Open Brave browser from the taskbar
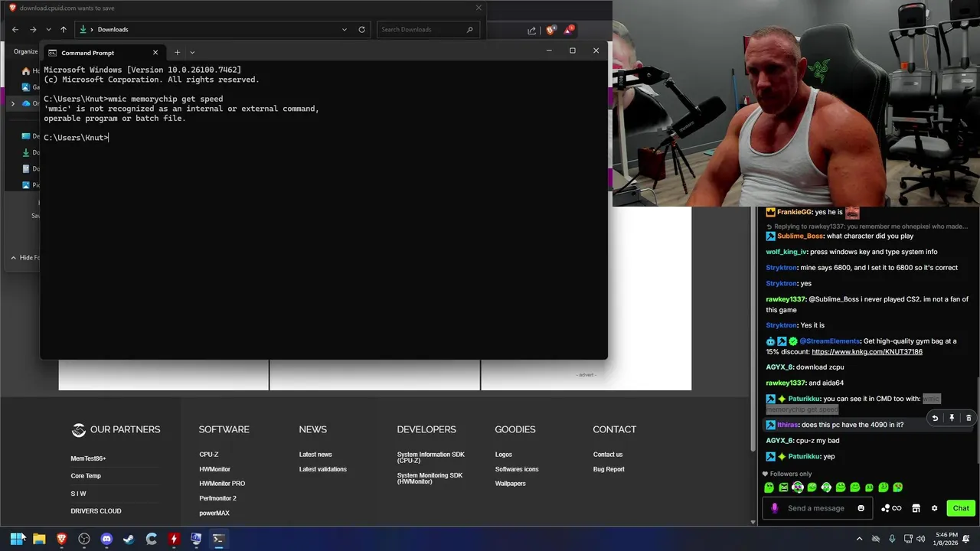 61,539
